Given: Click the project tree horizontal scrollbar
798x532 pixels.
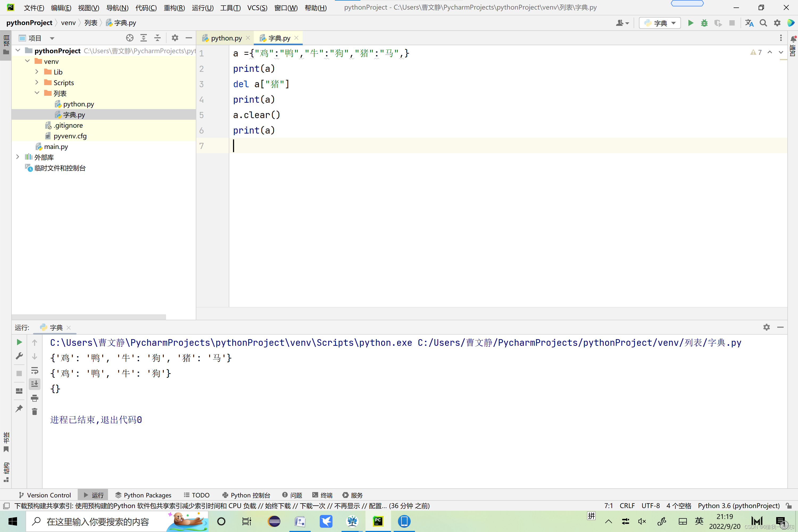Looking at the screenshot, I should (89, 317).
